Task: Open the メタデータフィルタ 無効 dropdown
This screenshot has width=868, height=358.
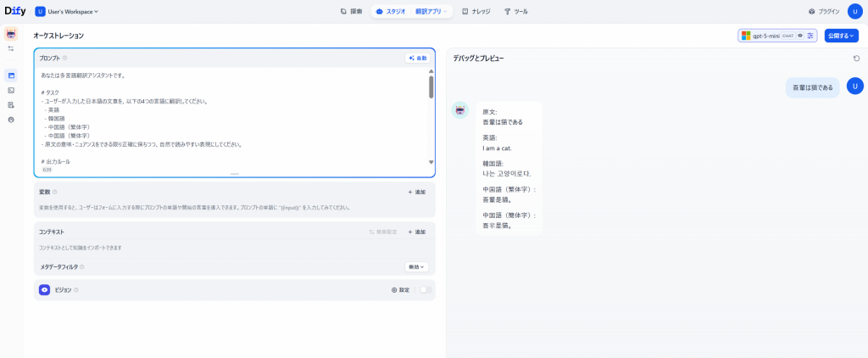Action: [x=416, y=266]
